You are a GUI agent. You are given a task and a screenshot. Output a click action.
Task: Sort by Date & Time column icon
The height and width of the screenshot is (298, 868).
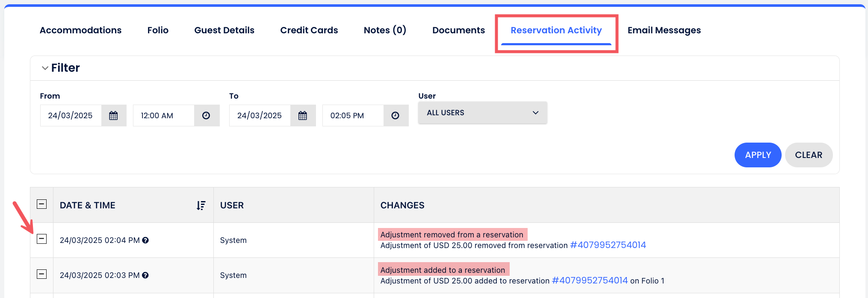tap(201, 205)
